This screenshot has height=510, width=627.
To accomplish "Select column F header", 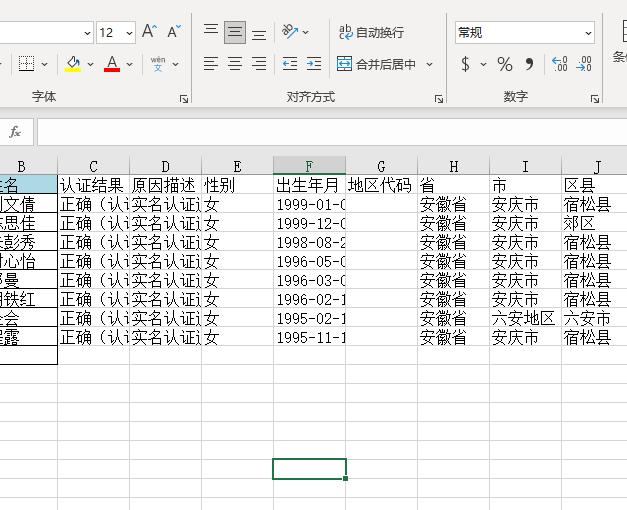I will pos(309,166).
